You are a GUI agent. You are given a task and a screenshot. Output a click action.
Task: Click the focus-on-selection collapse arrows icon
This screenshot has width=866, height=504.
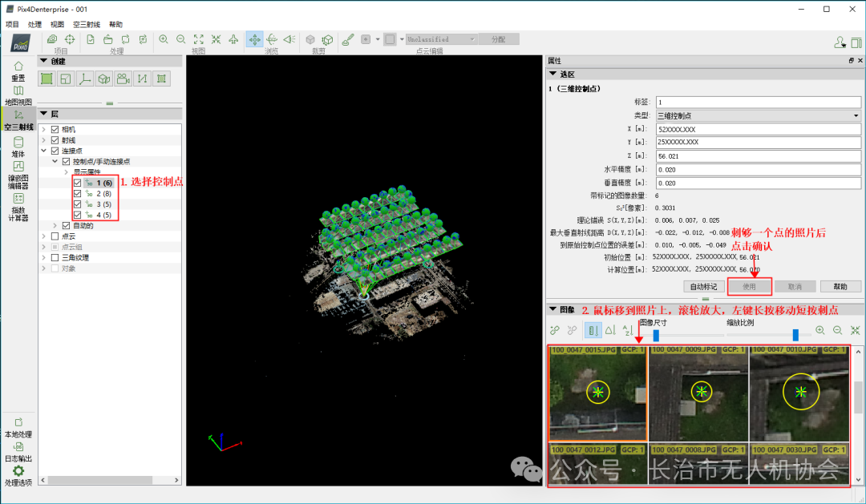[216, 39]
